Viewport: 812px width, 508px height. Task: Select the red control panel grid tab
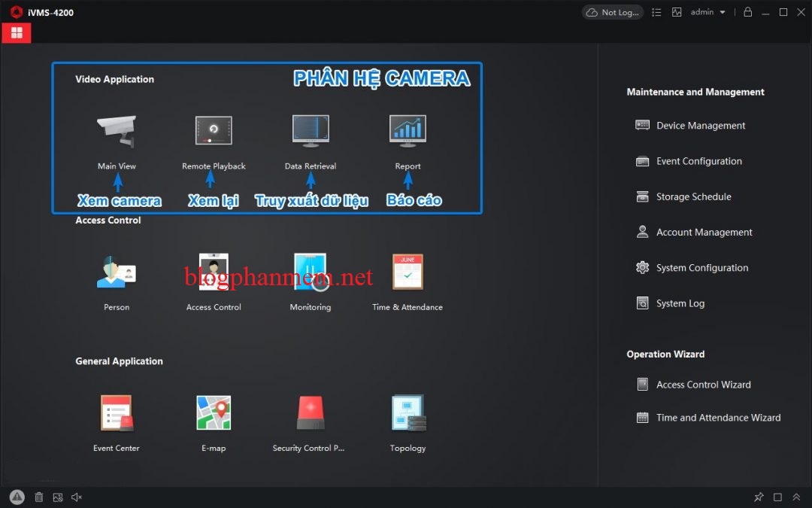17,32
